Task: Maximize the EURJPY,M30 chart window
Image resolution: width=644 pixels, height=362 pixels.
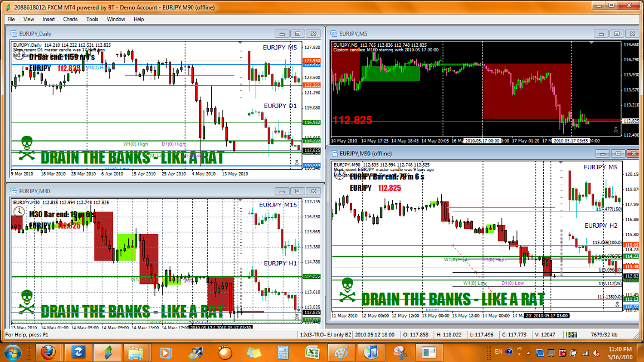Action: pos(298,191)
